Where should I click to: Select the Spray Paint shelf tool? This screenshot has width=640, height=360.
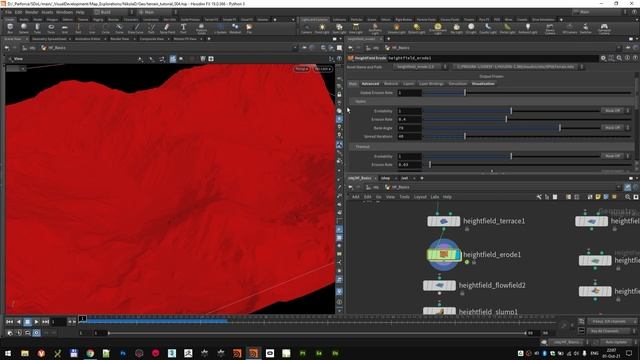click(167, 28)
